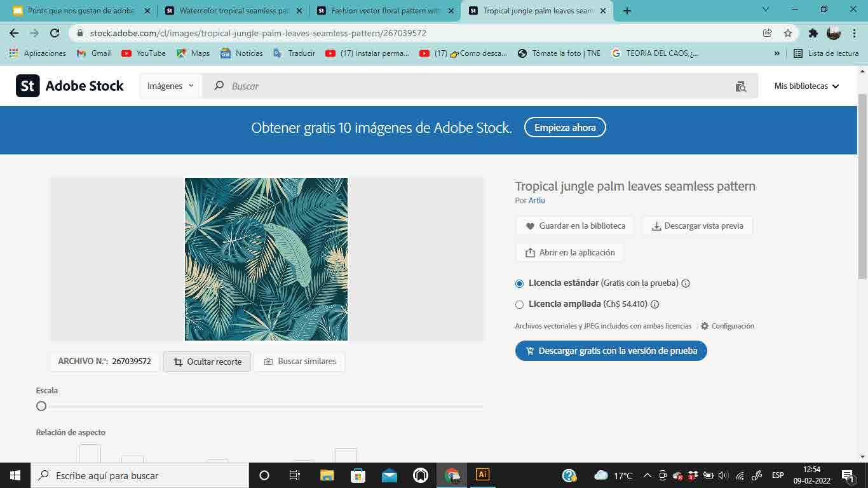Image resolution: width=868 pixels, height=488 pixels.
Task: Expand the Imágenes search type dropdown
Action: pos(171,86)
